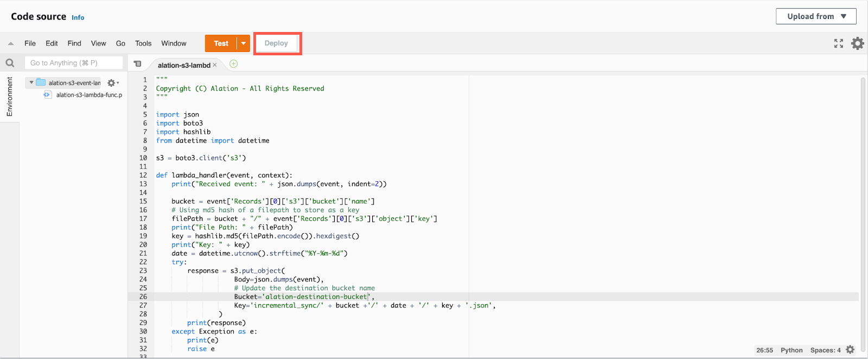The width and height of the screenshot is (868, 359).
Task: Click alation-s3-event-lan folder icon
Action: (41, 82)
